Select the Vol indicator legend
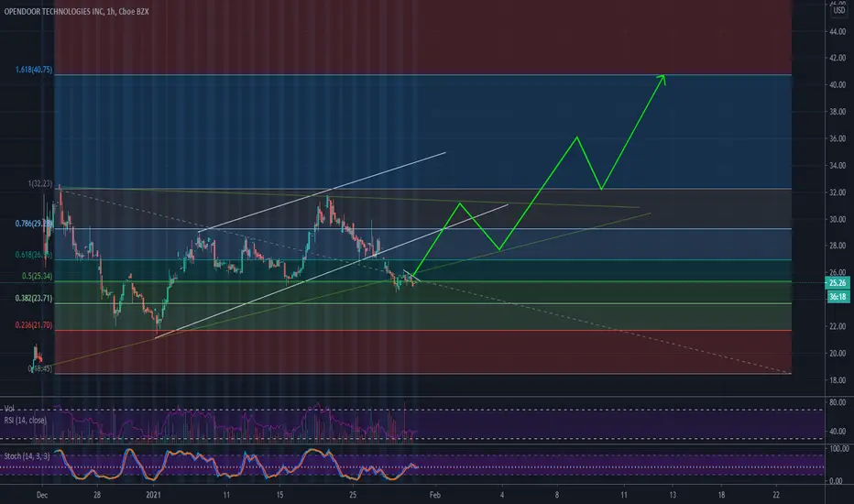 click(9, 408)
